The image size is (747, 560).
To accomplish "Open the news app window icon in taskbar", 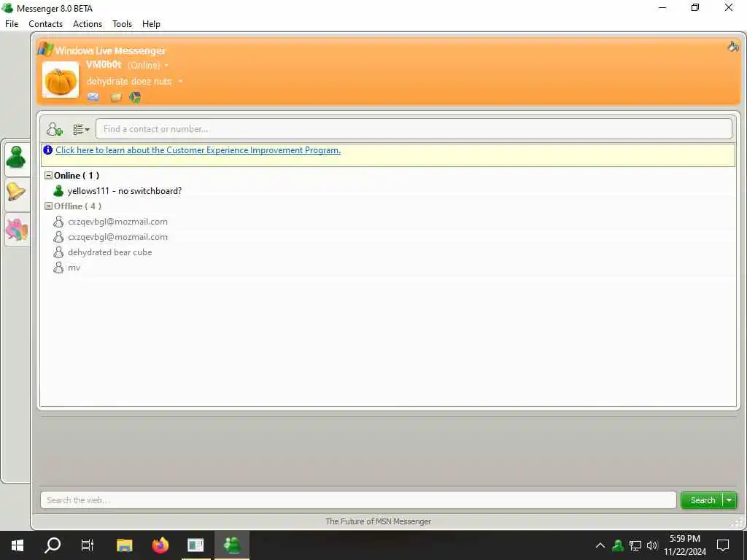I will (x=196, y=545).
